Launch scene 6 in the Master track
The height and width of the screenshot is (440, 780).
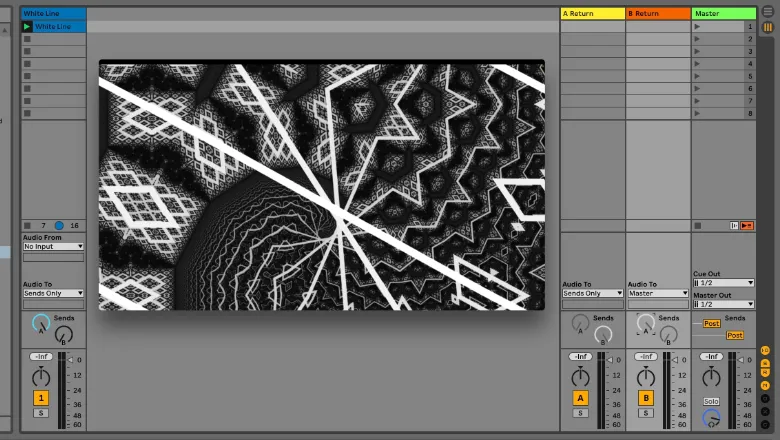point(697,88)
